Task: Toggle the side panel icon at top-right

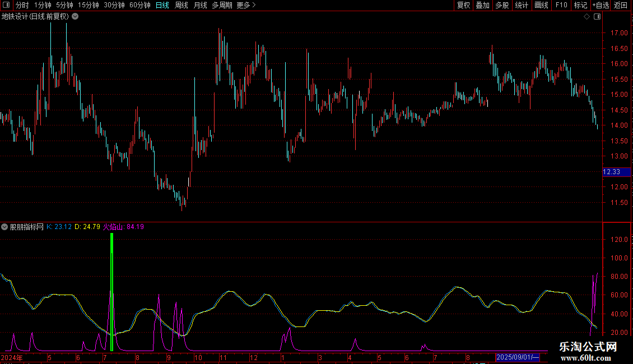Action: pyautogui.click(x=597, y=17)
